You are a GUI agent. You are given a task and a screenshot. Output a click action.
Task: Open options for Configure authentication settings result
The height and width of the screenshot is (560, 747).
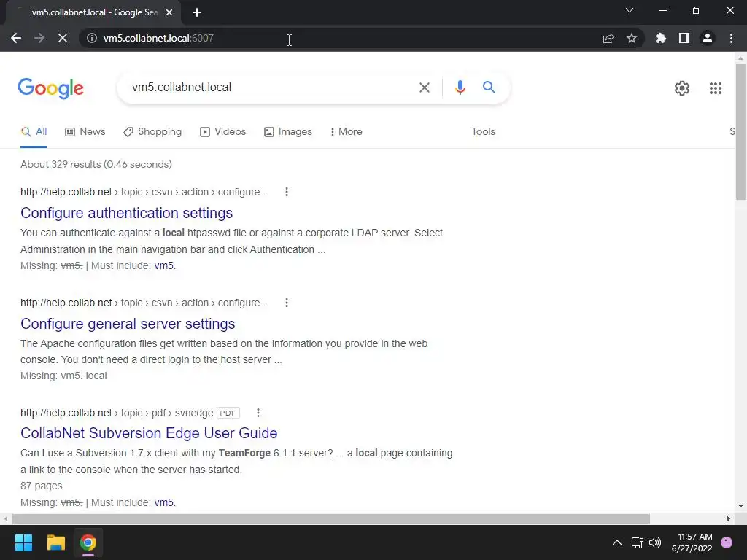pos(286,192)
